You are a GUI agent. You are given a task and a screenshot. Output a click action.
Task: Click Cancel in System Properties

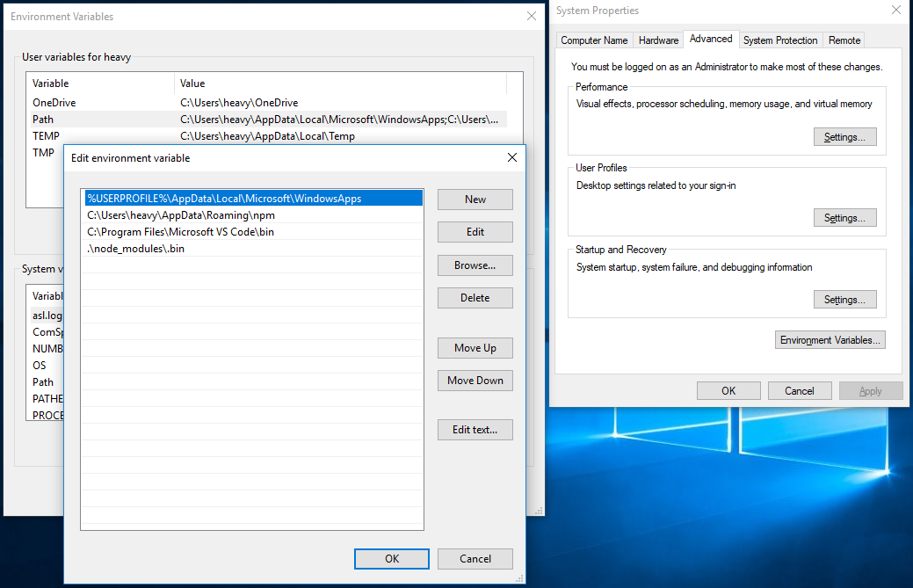click(x=800, y=390)
